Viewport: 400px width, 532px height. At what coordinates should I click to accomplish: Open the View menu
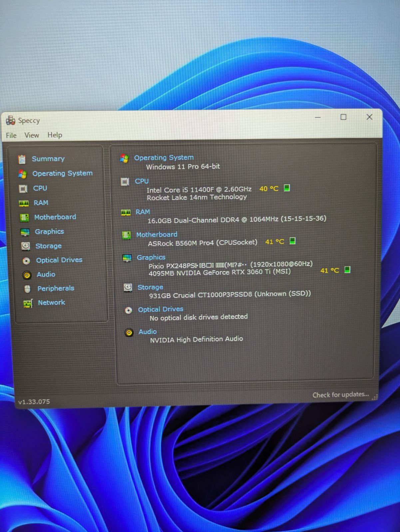click(x=32, y=135)
